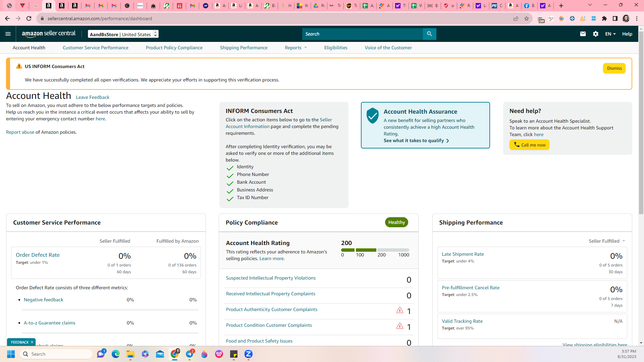Viewport: 644px width, 362px height.
Task: Open File Explorer from the taskbar
Action: pyautogui.click(x=130, y=354)
